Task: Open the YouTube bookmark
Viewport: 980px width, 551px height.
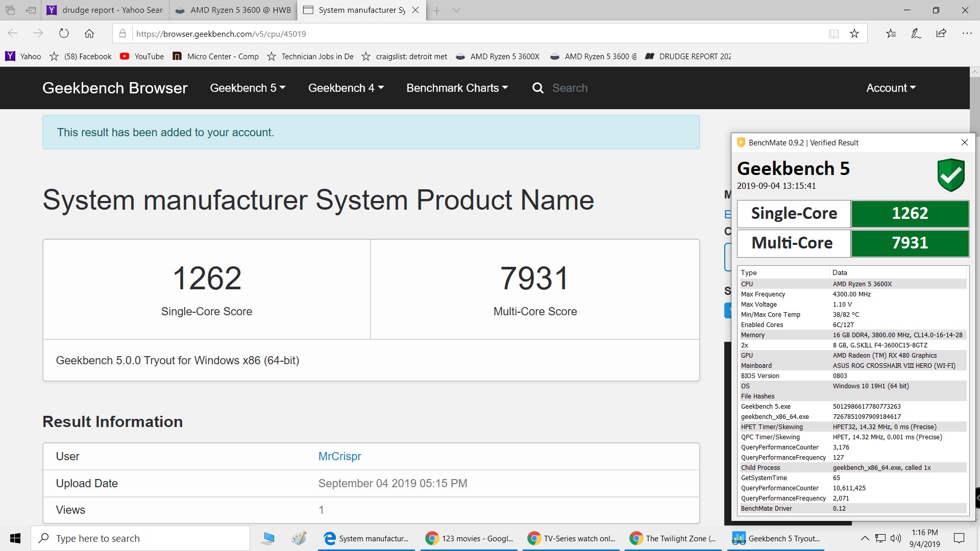Action: [x=142, y=57]
